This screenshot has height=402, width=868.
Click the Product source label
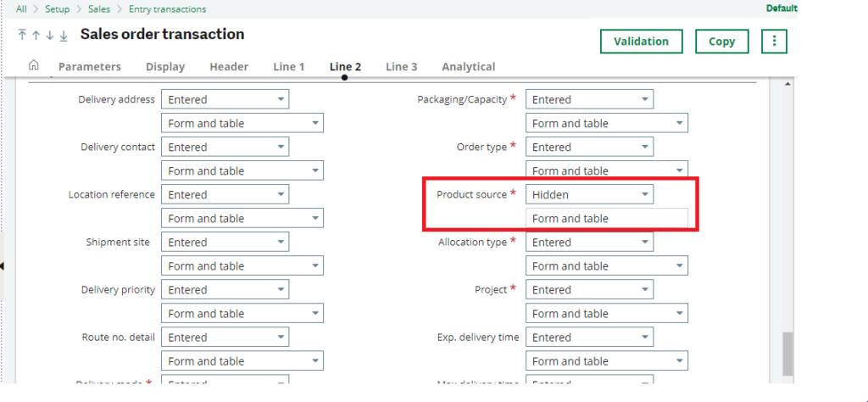471,195
